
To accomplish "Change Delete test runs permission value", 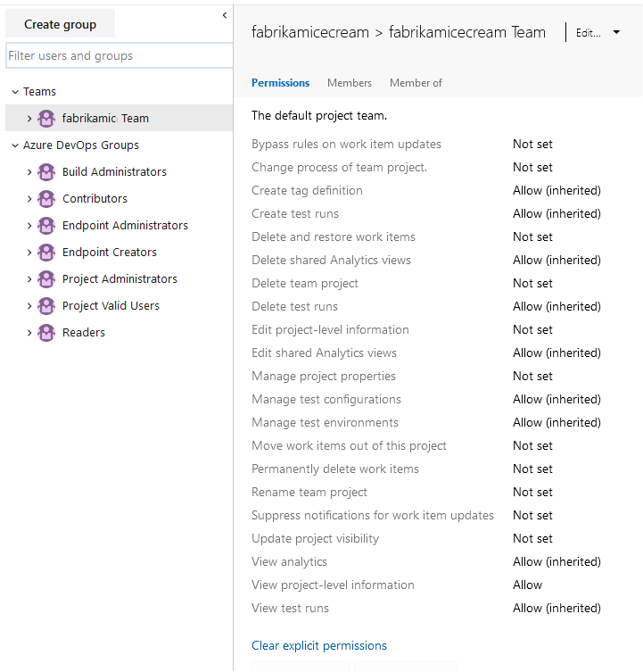I will [556, 306].
